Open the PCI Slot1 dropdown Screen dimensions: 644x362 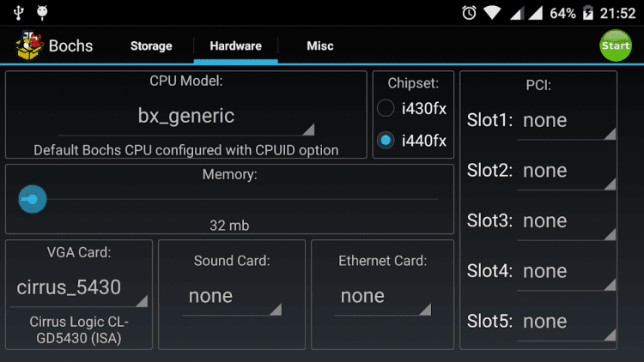point(568,121)
